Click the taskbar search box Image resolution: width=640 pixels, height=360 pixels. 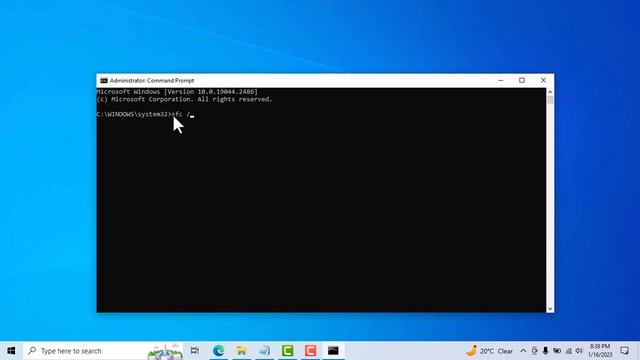tap(103, 351)
